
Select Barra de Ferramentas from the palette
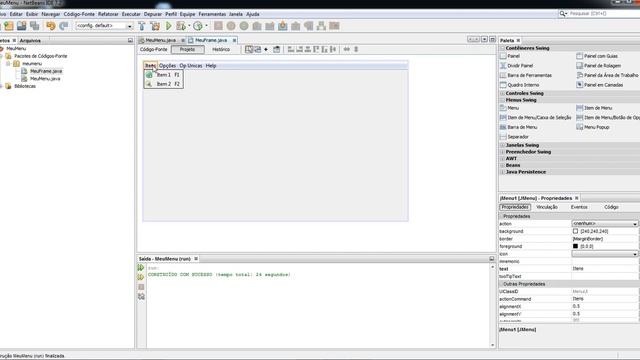[x=526, y=75]
